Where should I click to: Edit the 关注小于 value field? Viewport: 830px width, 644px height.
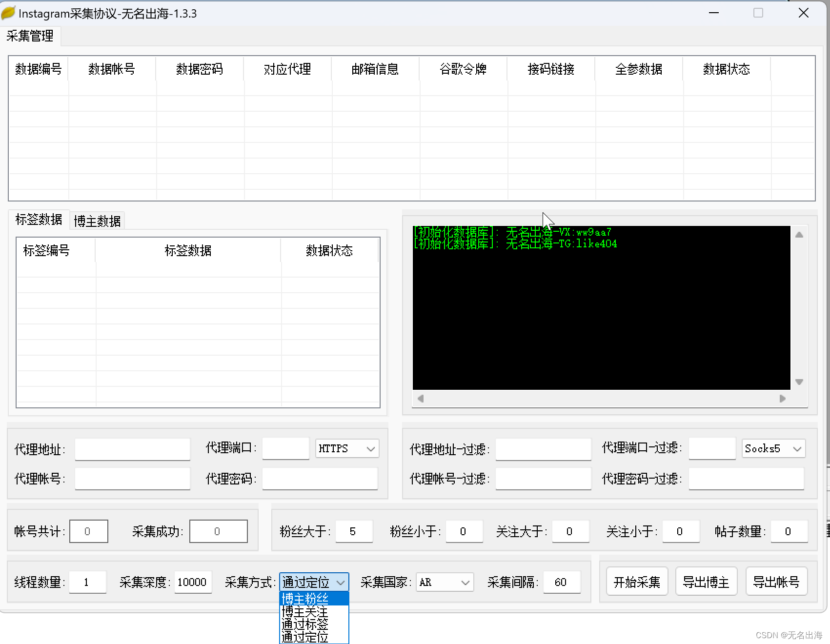(x=681, y=531)
